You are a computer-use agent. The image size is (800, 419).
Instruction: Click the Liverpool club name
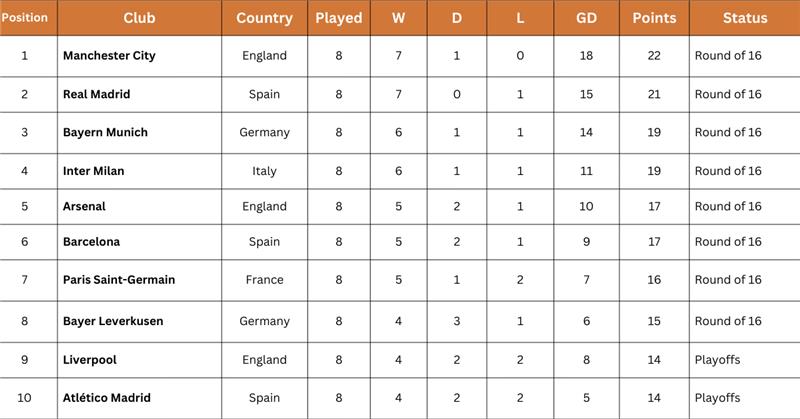89,358
